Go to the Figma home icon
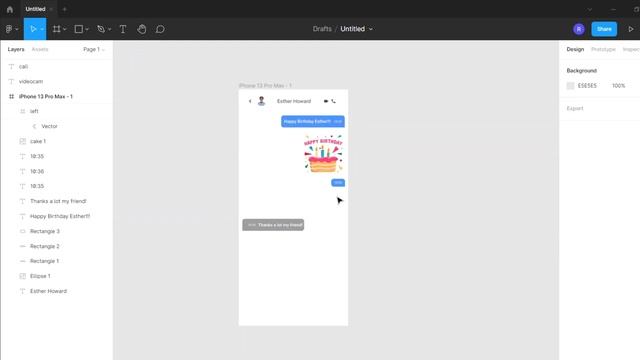 [x=10, y=9]
